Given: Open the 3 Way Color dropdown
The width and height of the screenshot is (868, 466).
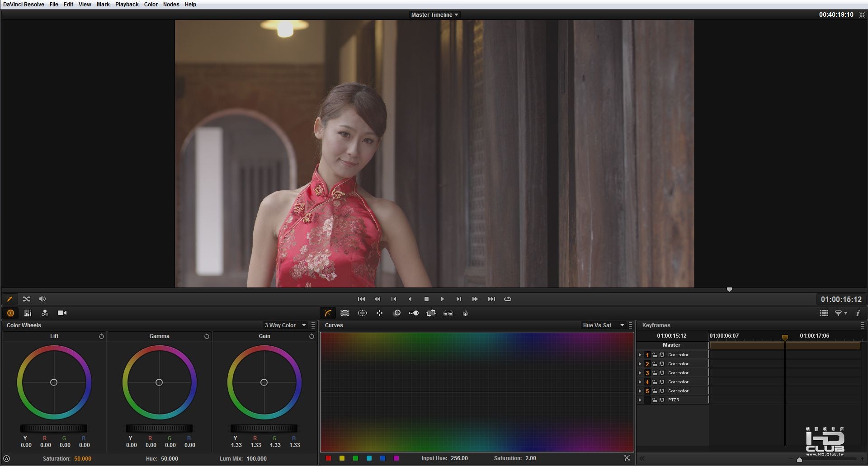Looking at the screenshot, I should click(x=285, y=325).
